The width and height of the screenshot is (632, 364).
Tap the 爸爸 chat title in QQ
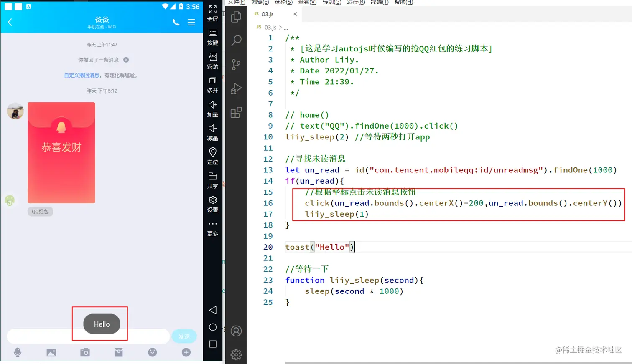(x=102, y=20)
